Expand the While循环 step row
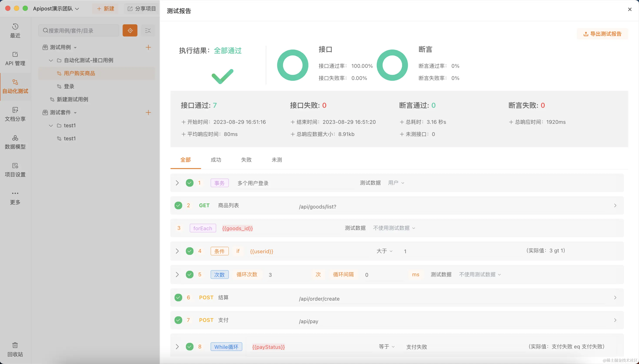The image size is (639, 364). click(177, 346)
